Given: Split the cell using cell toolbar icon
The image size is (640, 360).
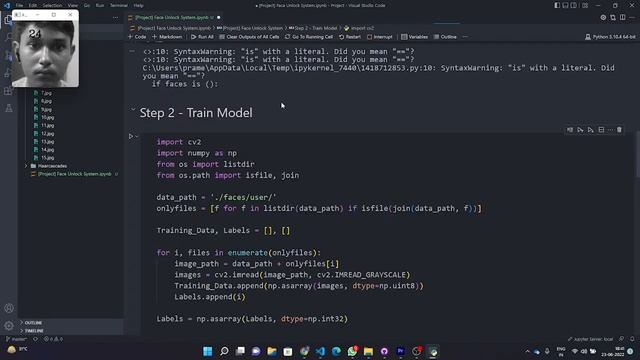Looking at the screenshot, I should point(601,130).
